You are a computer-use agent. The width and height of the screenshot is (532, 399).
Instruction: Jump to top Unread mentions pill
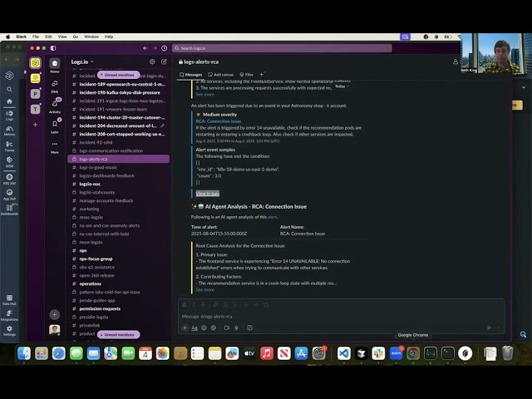(118, 75)
